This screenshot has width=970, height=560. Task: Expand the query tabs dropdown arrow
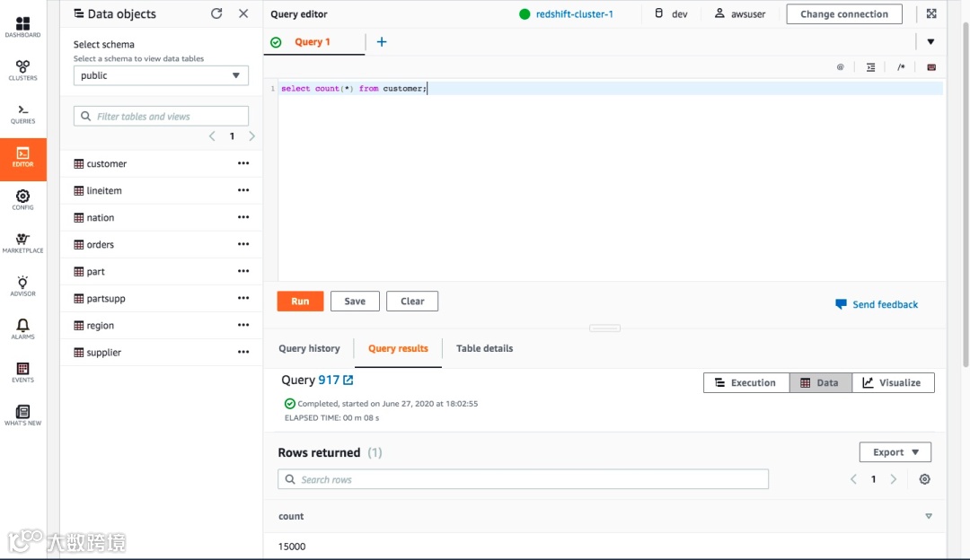pyautogui.click(x=930, y=41)
